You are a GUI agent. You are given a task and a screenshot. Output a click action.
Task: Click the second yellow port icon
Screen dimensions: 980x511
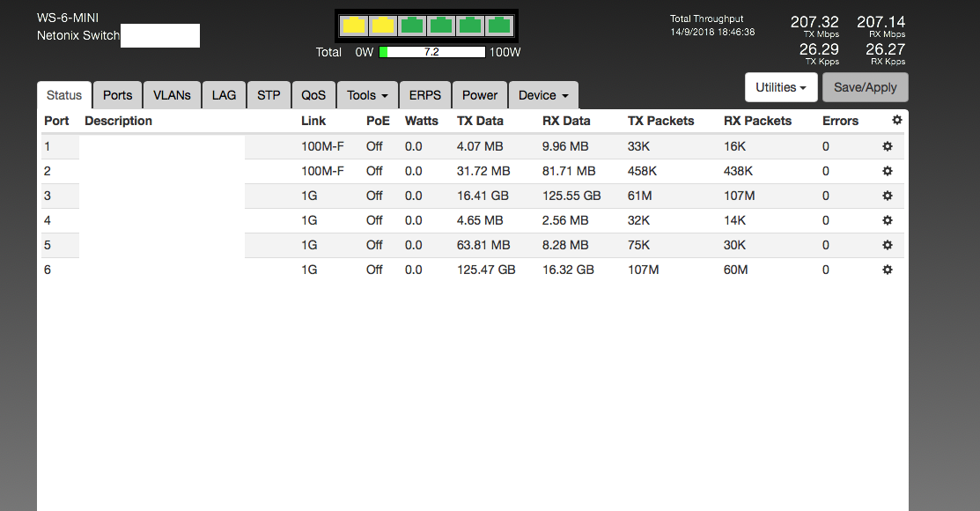(383, 26)
